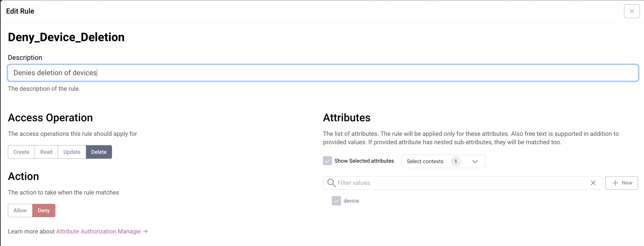Screen dimensions: 644x246
Task: Follow the arrow icon after Attribute Authorization Manager
Action: click(x=145, y=231)
